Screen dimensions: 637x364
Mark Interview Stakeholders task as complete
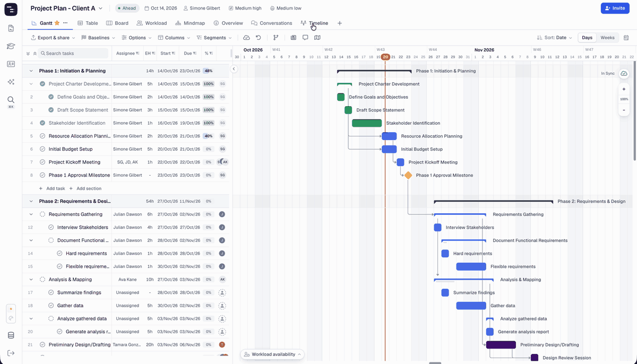click(x=51, y=227)
